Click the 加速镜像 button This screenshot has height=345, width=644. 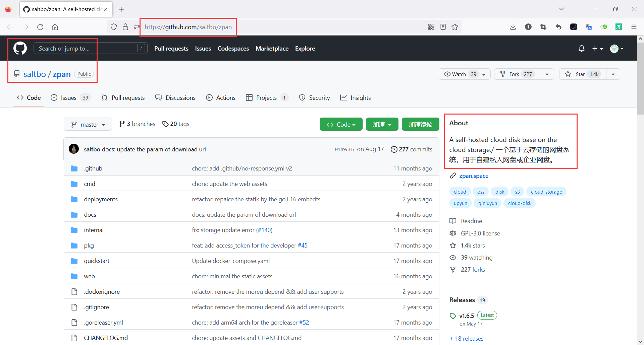(420, 125)
